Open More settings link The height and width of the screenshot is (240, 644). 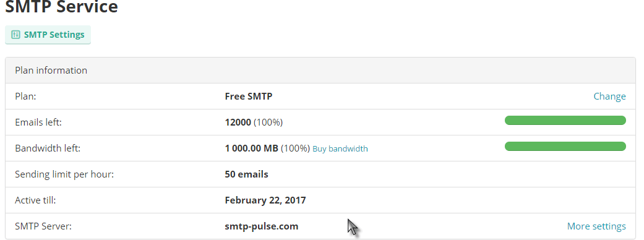pos(596,226)
